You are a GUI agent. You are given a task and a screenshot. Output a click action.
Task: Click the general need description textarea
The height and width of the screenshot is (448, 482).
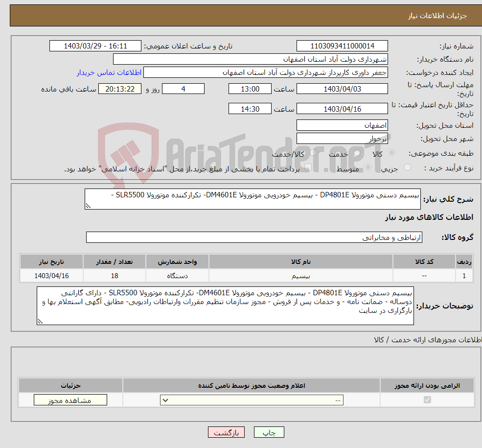pos(252,199)
